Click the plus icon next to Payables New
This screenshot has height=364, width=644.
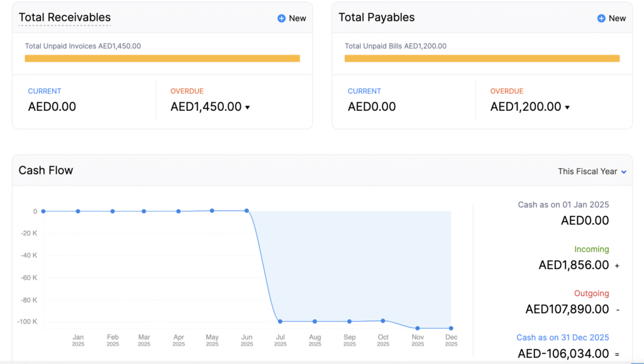coord(599,18)
